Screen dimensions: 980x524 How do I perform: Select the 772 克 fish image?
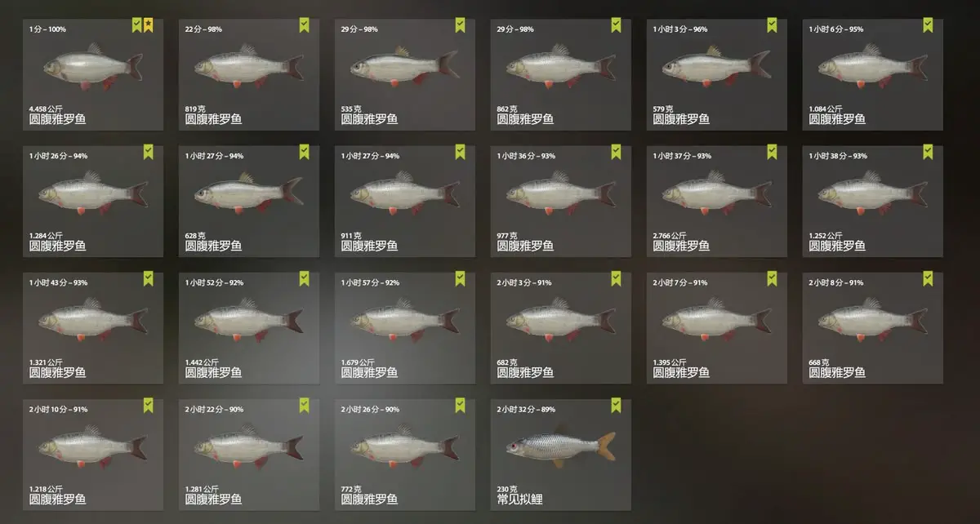click(404, 446)
